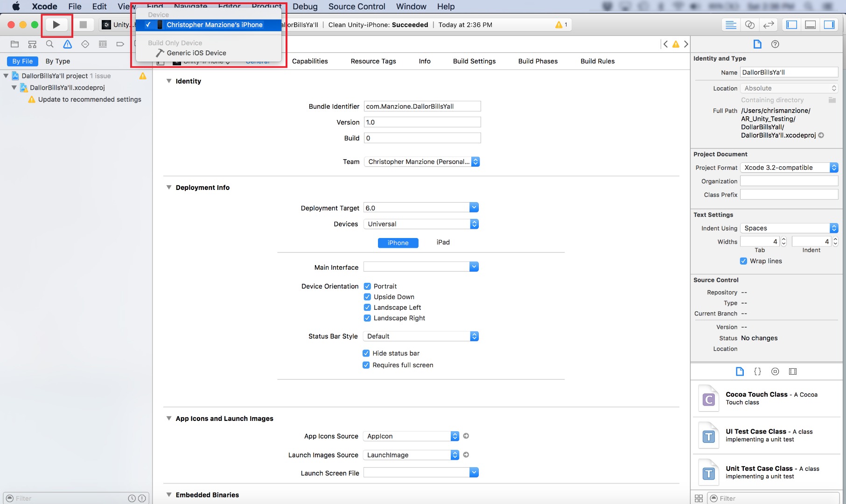Switch to Build Settings tab

(x=474, y=61)
